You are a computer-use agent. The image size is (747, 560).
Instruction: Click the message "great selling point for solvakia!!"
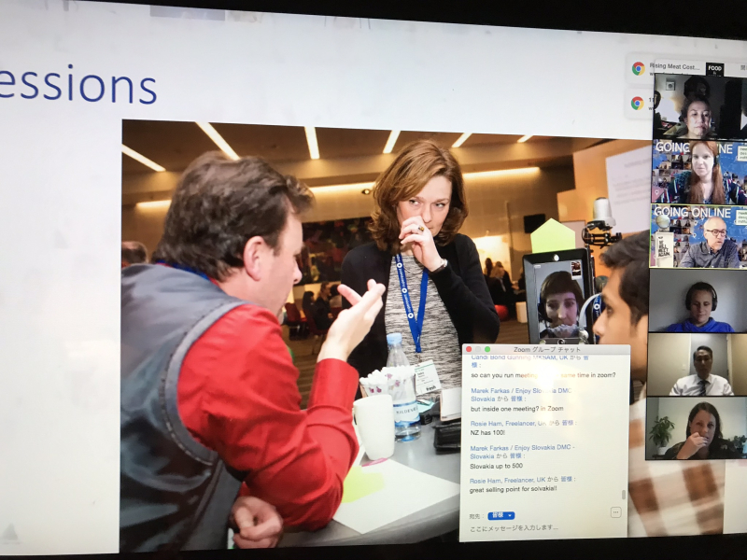pyautogui.click(x=513, y=489)
